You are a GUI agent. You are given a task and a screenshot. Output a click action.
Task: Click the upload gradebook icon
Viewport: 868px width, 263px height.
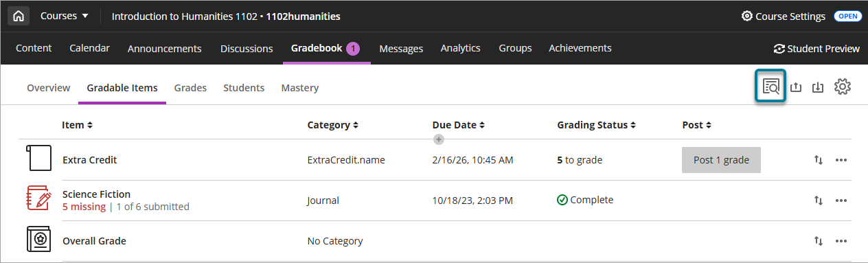(x=797, y=87)
